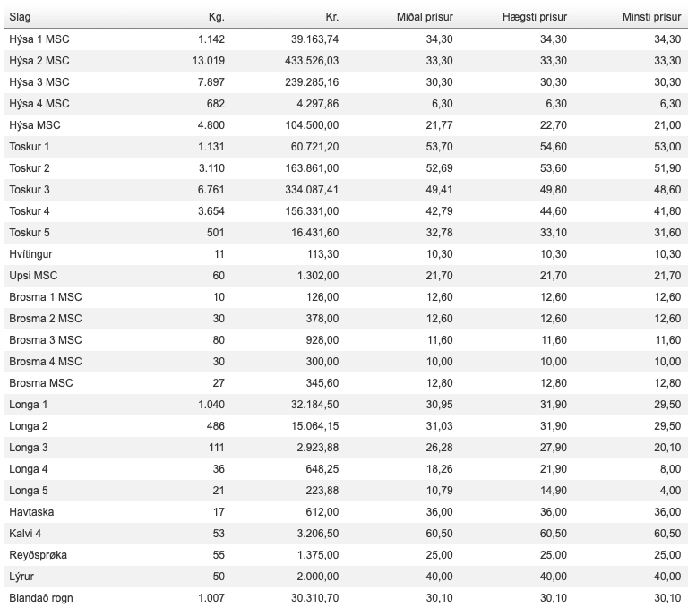Click the Minsti prísur column header
696x616 pixels.
click(x=651, y=17)
